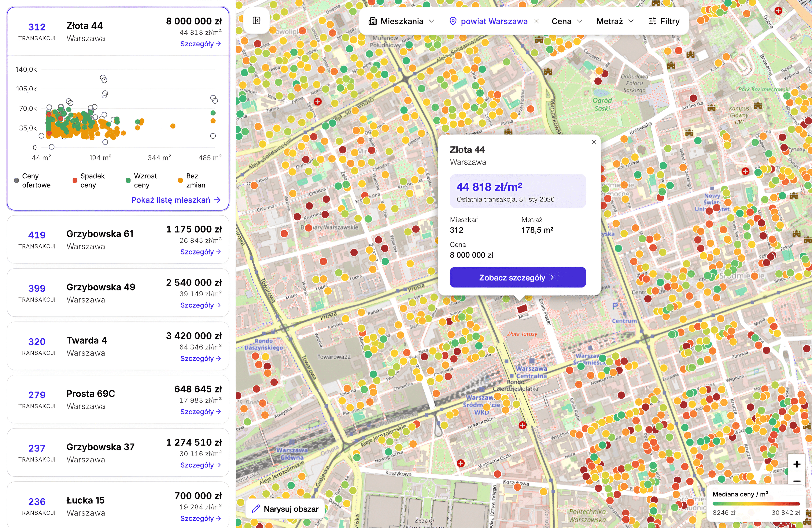This screenshot has width=812, height=528.
Task: Activate the Narysuj obszar draw tool
Action: [x=285, y=509]
